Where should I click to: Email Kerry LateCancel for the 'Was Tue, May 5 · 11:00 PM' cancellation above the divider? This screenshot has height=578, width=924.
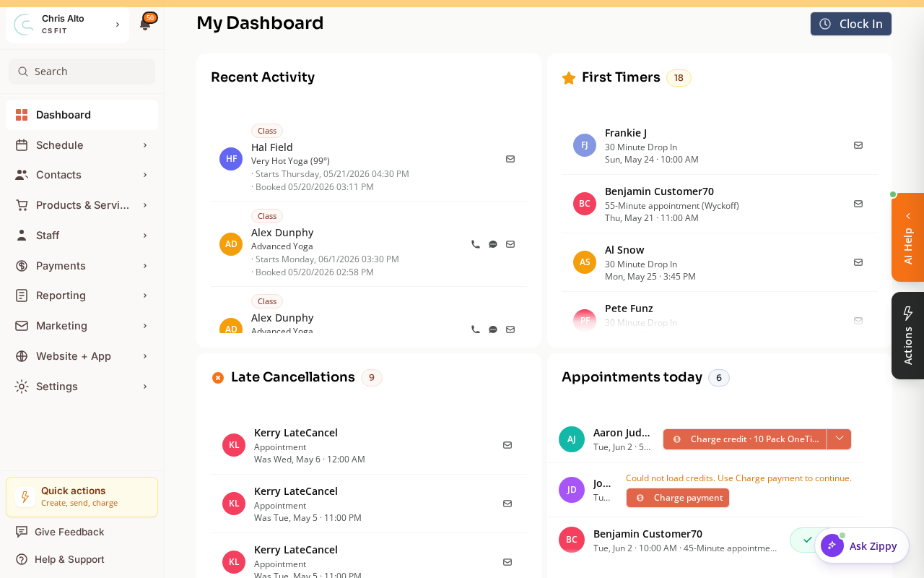point(507,504)
